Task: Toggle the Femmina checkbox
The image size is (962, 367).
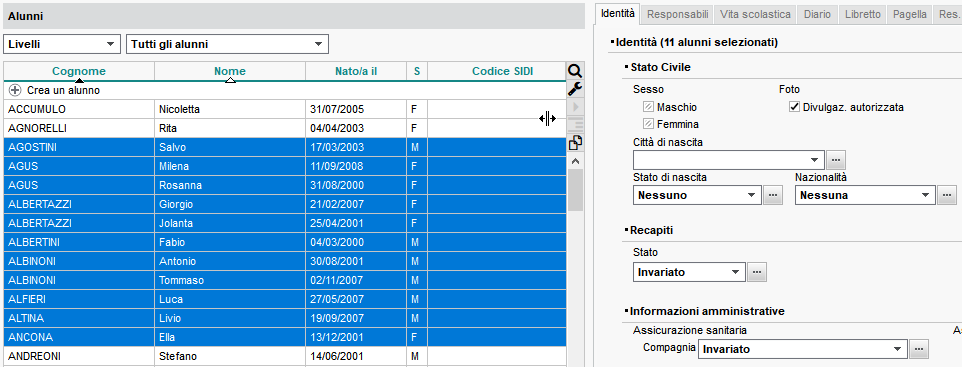Action: [648, 124]
